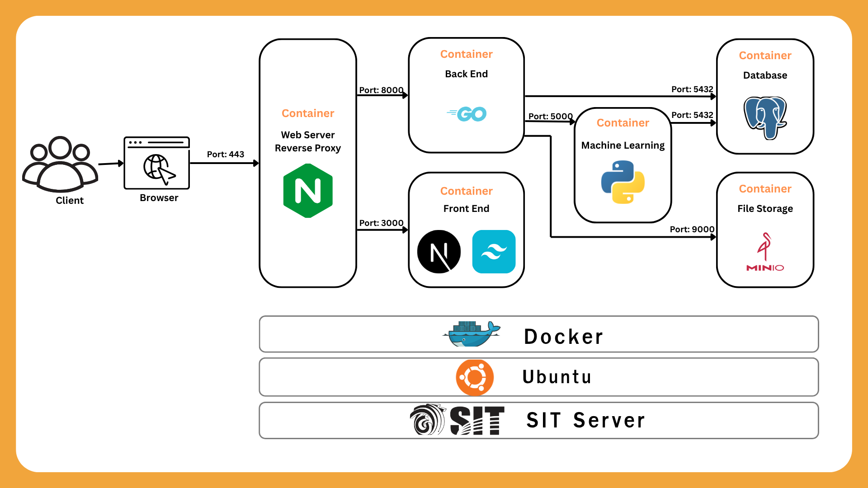Viewport: 868px width, 488px height.
Task: Click the Tailwind CSS teal icon
Action: pos(494,252)
